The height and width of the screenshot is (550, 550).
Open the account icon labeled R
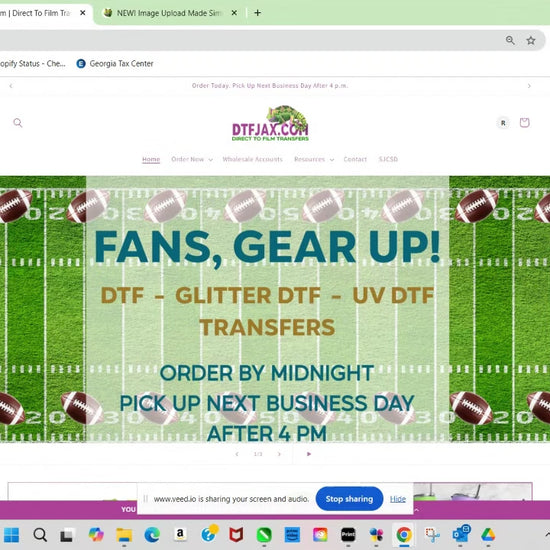point(503,123)
